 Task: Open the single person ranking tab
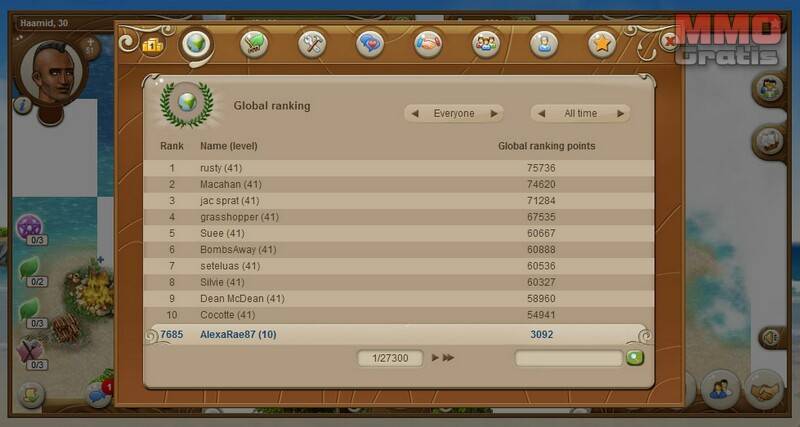[543, 44]
